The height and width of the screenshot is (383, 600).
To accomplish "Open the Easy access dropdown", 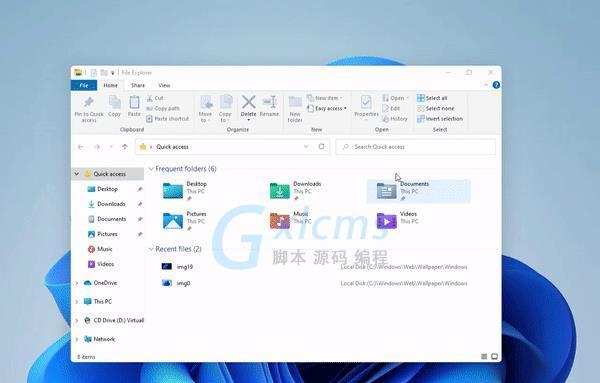I will (x=327, y=109).
